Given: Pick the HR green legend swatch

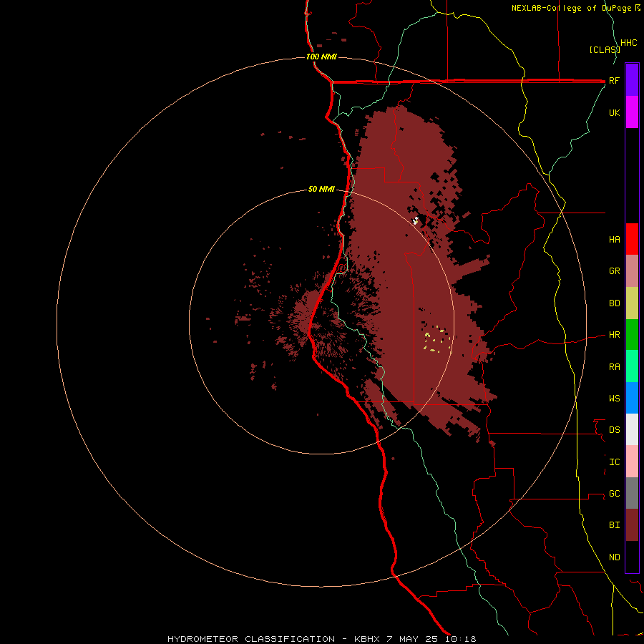Looking at the screenshot, I should point(632,335).
